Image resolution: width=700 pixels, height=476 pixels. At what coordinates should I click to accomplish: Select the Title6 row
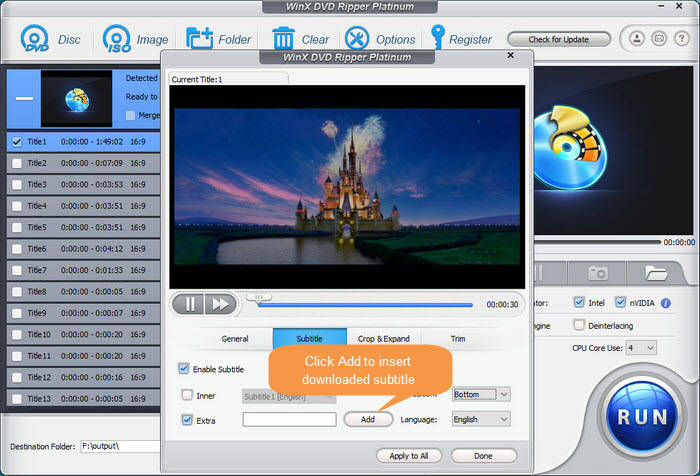83,249
